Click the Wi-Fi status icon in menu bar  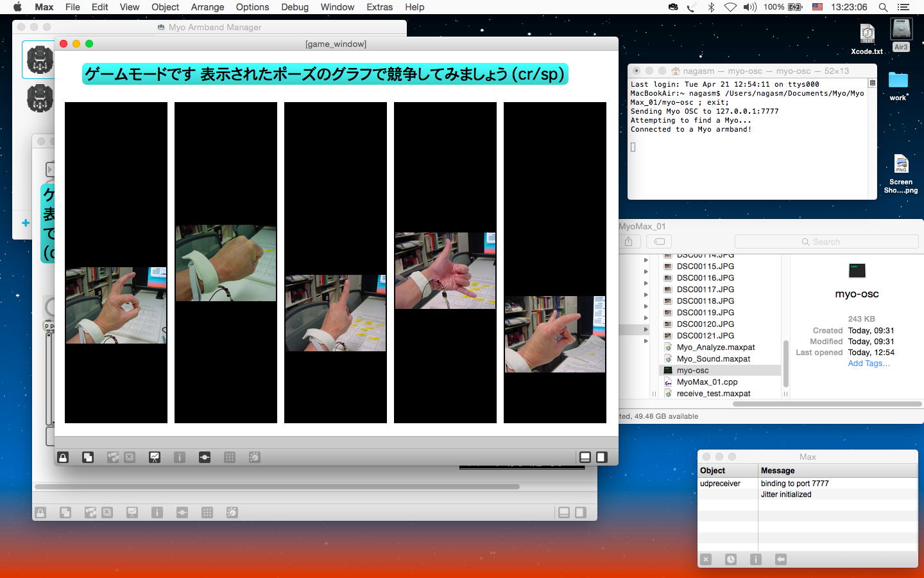click(730, 7)
